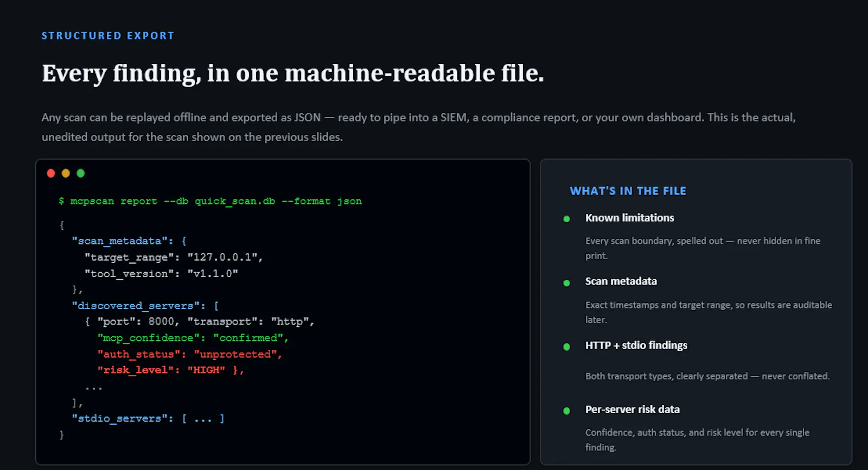Click green bullet beside HTTP + stdio findings

pyautogui.click(x=567, y=347)
